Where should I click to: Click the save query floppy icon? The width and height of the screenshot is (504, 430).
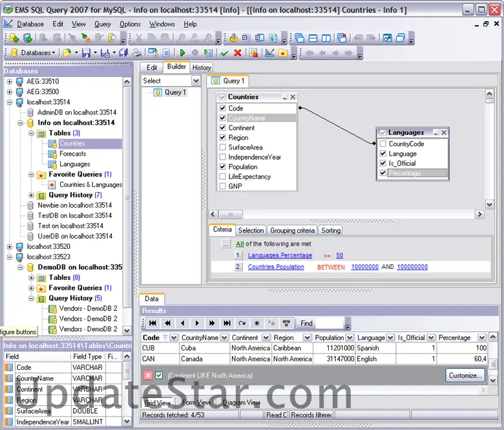(x=86, y=53)
